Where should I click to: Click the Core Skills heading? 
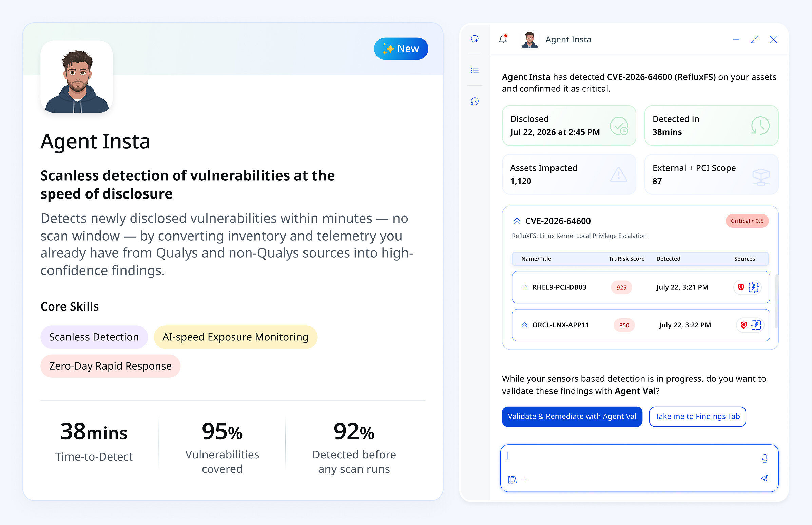[x=70, y=306]
